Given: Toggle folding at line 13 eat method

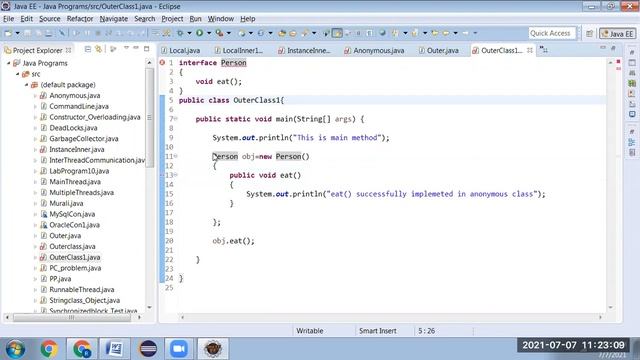Looking at the screenshot, I should pos(176,175).
